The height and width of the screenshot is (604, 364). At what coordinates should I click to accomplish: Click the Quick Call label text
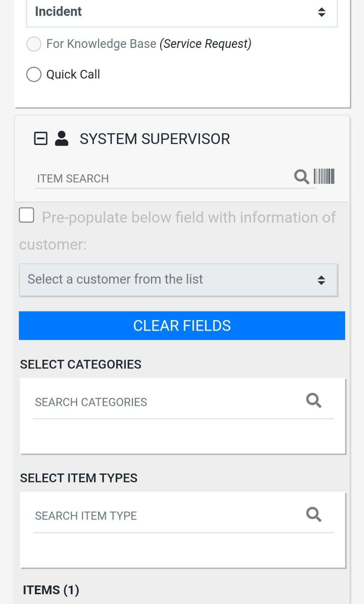click(73, 74)
